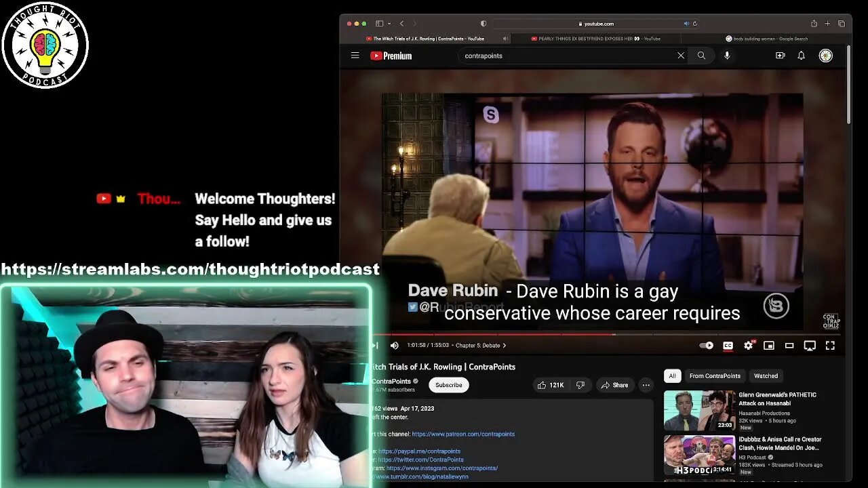This screenshot has height=488, width=868.
Task: Cast video via AirPlay icon
Action: (809, 345)
